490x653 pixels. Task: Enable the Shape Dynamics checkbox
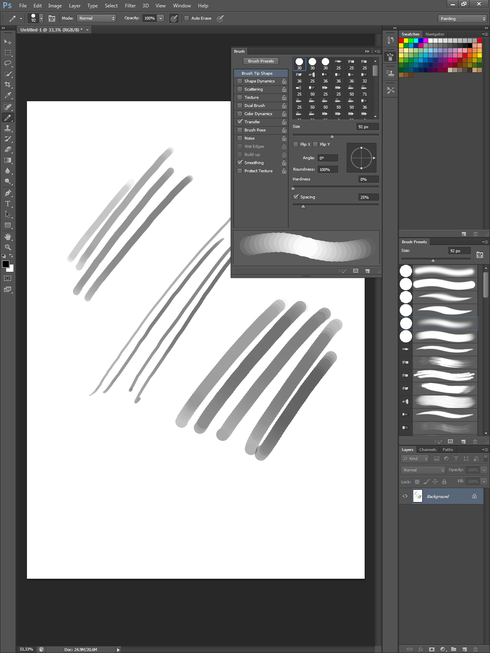click(240, 81)
